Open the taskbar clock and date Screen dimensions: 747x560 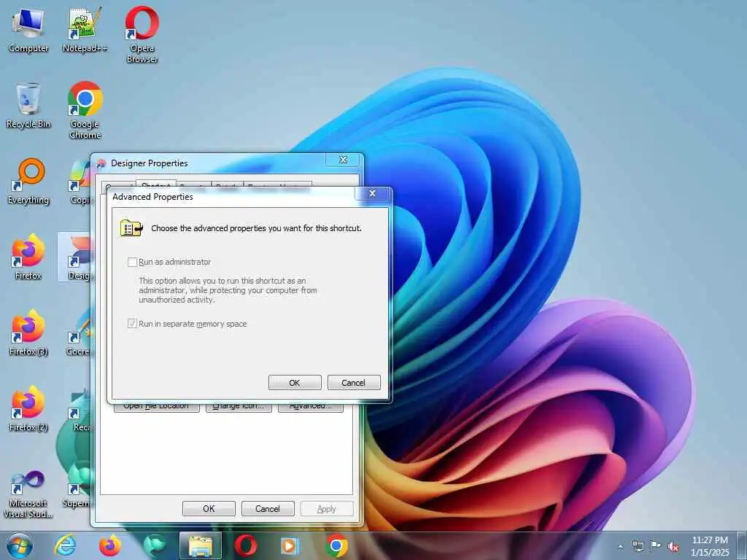click(x=710, y=546)
